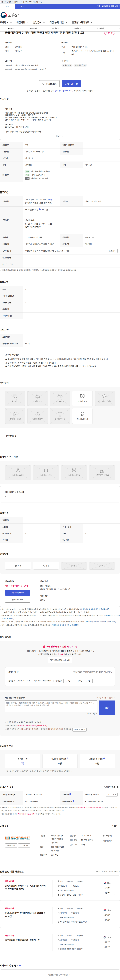Jump to the 근무조건 section tab
Image resolution: width=120 pixels, height=980 pixels.
click(33, 29)
